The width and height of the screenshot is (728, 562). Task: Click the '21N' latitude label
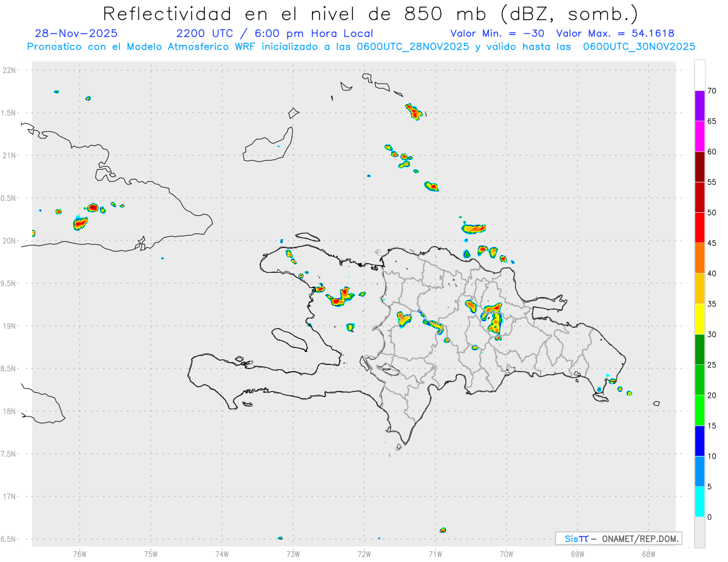[x=10, y=155]
